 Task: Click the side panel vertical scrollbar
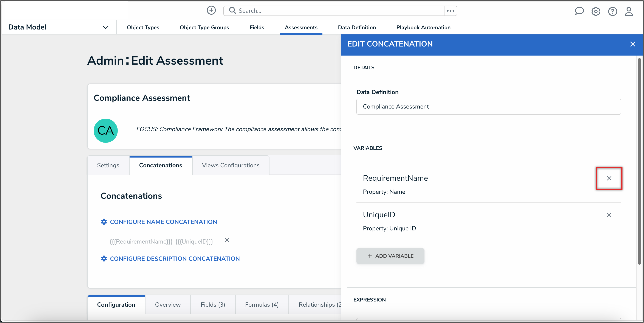[x=639, y=160]
